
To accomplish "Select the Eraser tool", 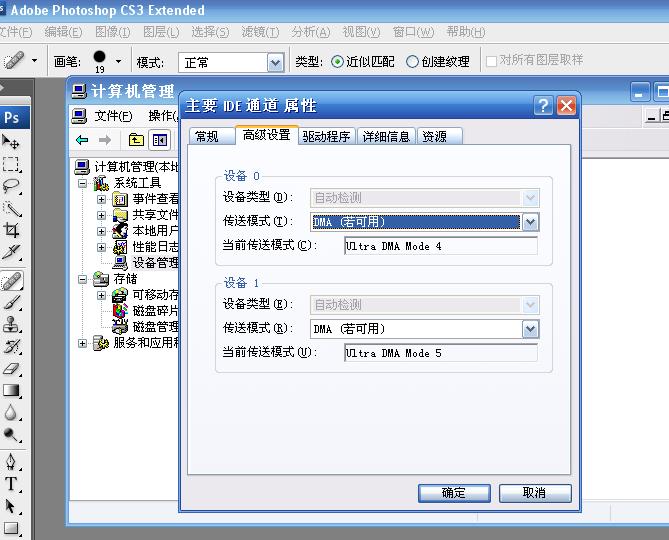I will [x=12, y=369].
